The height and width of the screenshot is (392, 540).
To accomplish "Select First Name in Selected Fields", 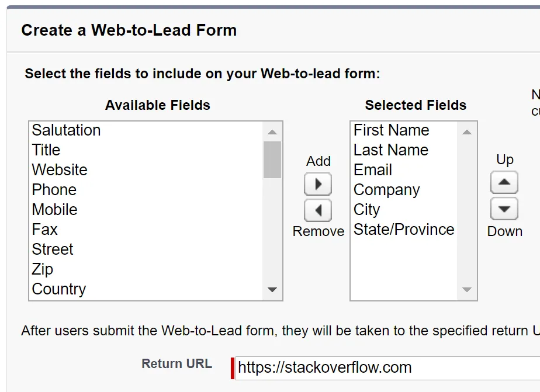I will coord(391,130).
